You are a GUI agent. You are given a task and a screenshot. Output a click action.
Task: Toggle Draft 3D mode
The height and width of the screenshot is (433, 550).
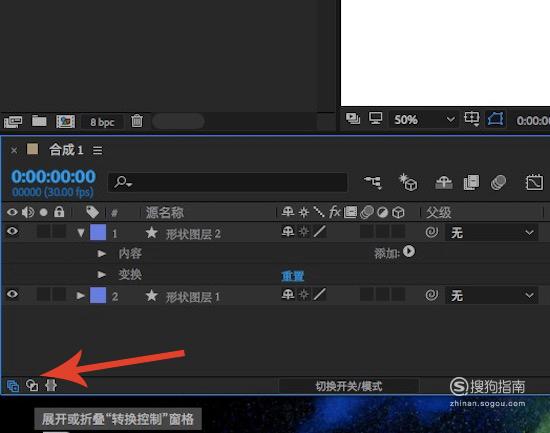pos(408,182)
